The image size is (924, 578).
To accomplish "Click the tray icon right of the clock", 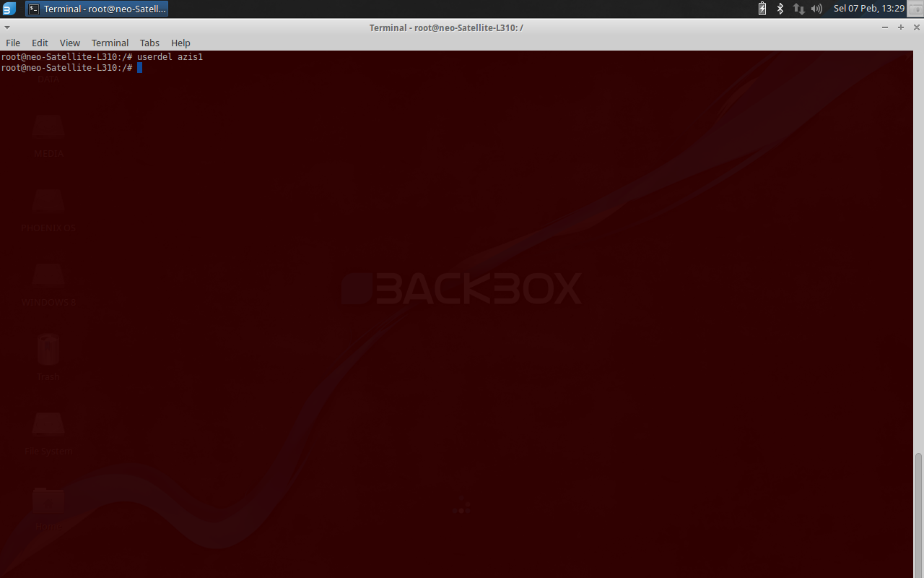I will click(x=915, y=9).
